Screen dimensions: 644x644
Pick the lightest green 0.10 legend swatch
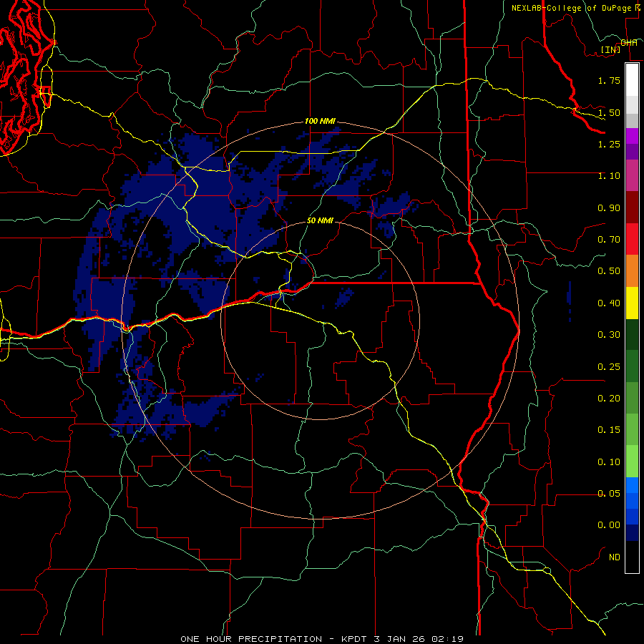tap(632, 462)
